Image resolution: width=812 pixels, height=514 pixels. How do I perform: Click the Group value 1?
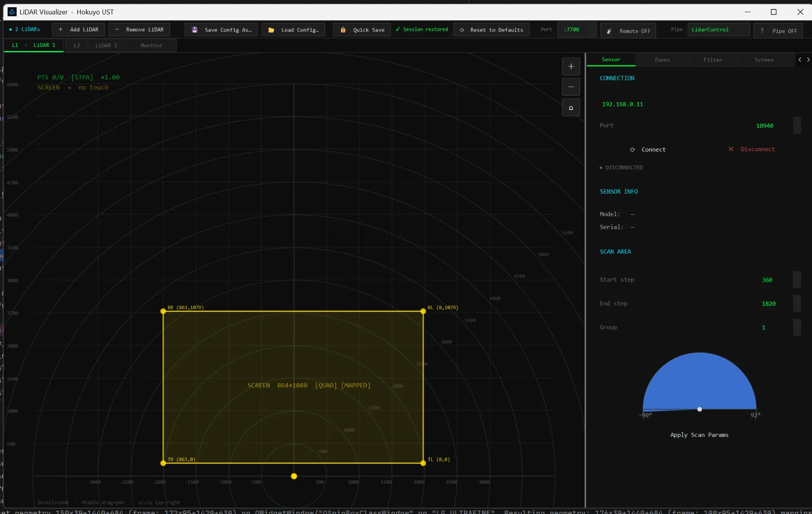[763, 328]
